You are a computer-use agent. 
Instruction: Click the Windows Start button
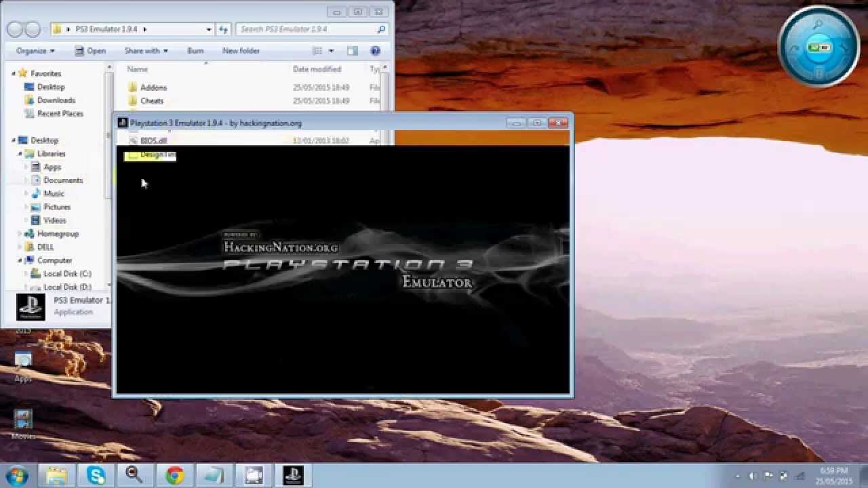[x=17, y=475]
